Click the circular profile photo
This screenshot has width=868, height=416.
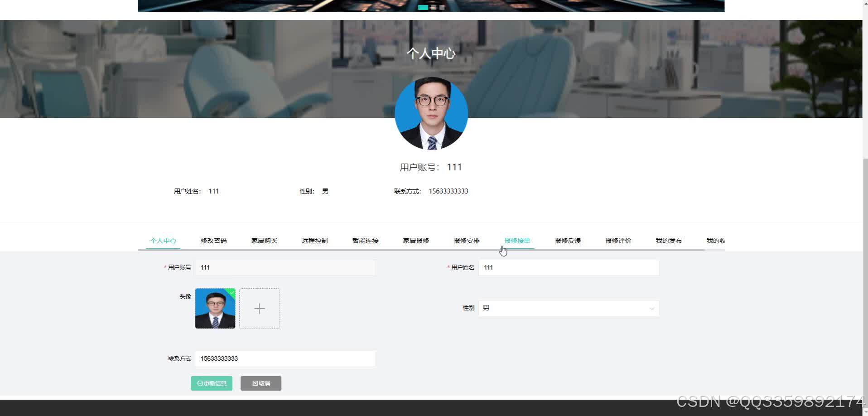click(x=431, y=113)
